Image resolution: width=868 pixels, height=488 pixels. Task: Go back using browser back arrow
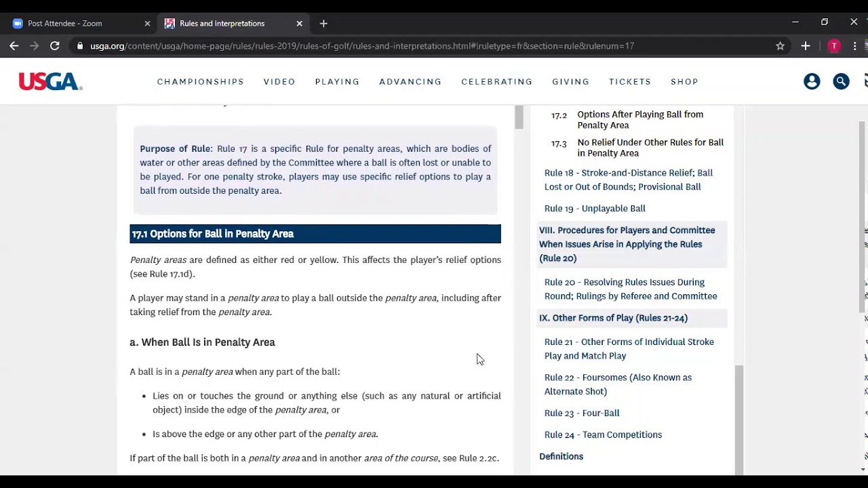pos(14,46)
